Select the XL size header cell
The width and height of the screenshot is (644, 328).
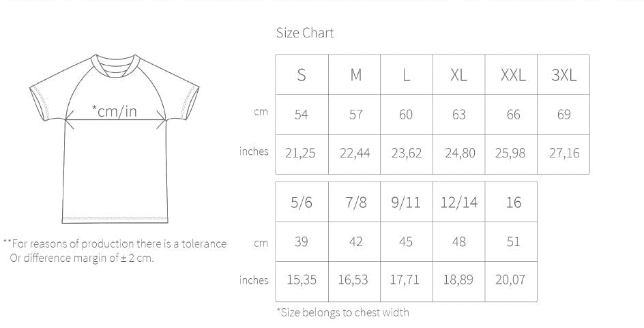[x=458, y=75]
